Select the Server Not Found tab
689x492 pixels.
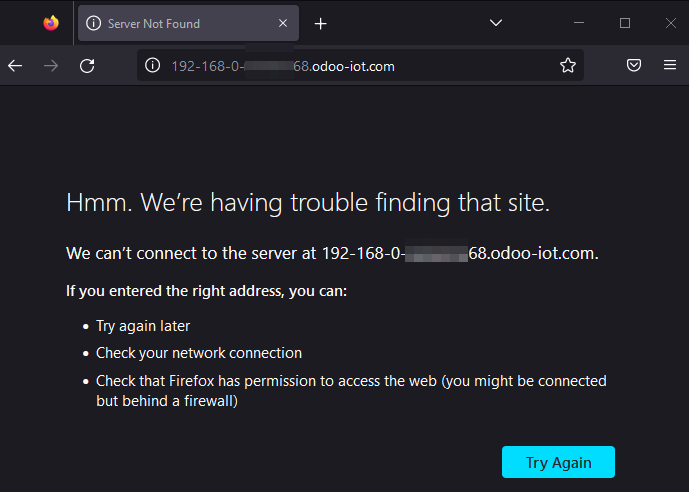pos(170,23)
